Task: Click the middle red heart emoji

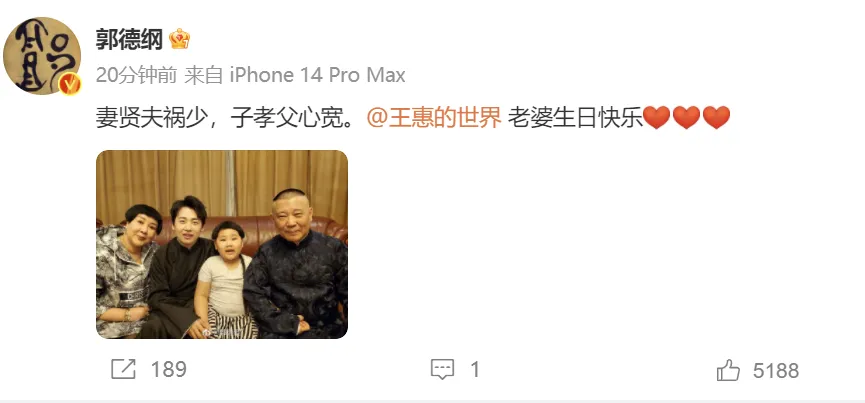Action: click(x=687, y=117)
